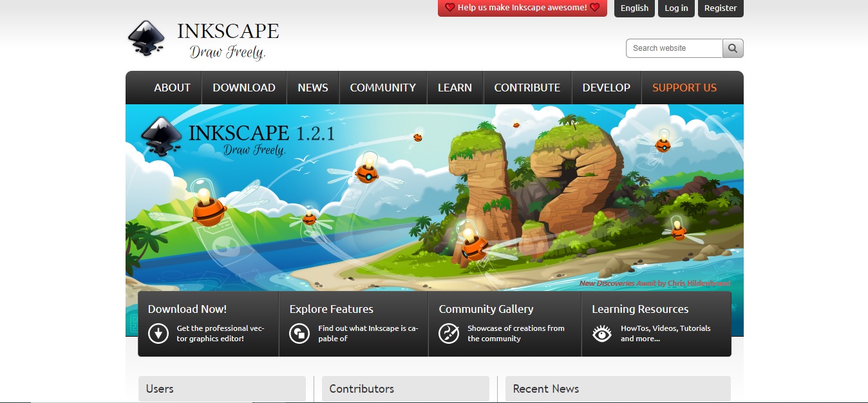Open the Explore Features heading link
This screenshot has width=868, height=403.
coord(332,309)
